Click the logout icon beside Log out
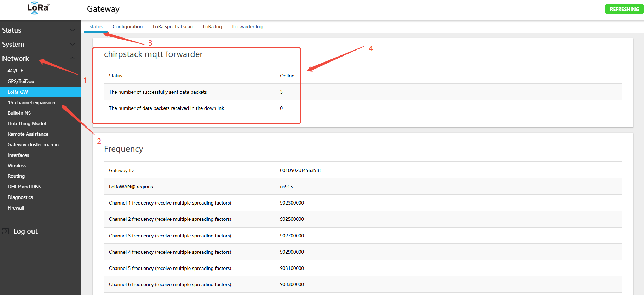 (6, 231)
